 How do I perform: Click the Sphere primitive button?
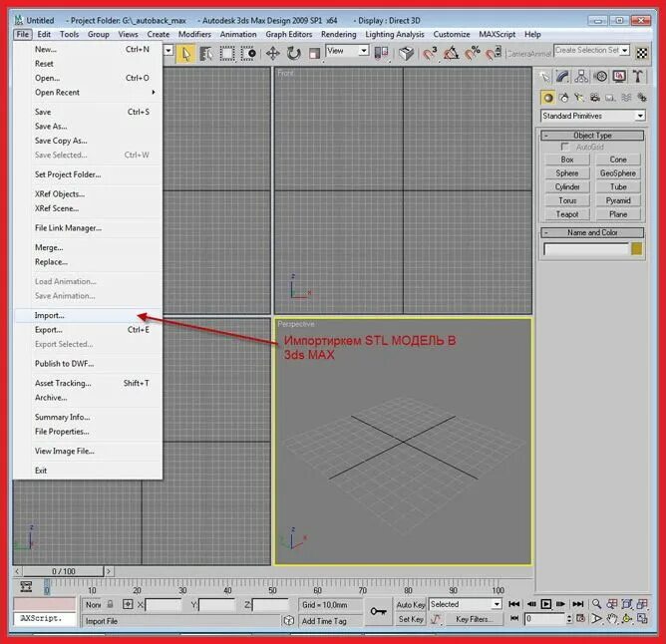point(567,173)
